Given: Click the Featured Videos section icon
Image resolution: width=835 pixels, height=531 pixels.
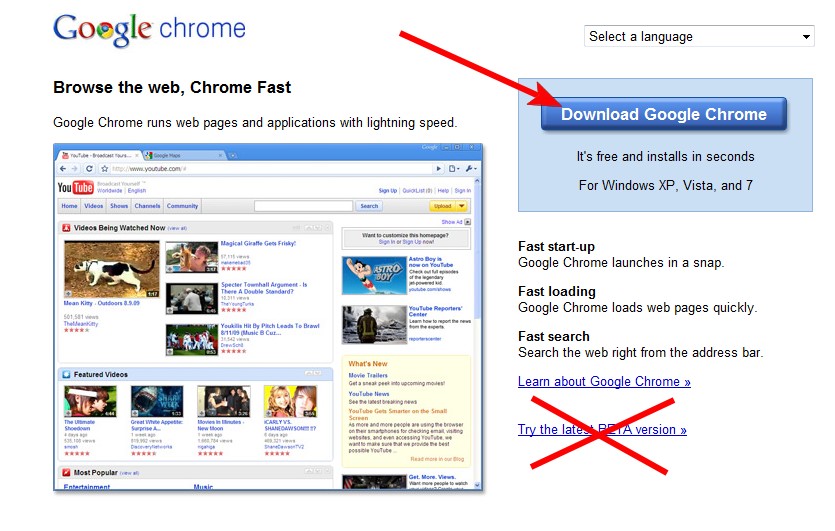Looking at the screenshot, I should click(67, 374).
